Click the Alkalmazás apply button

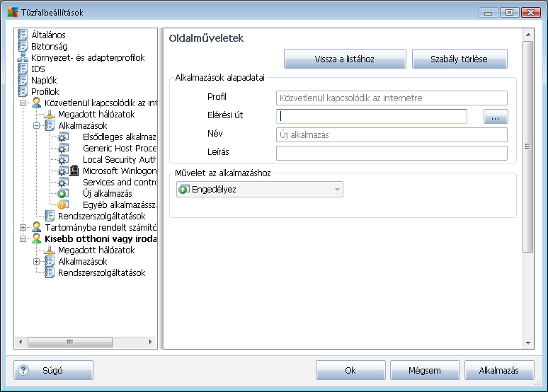[499, 370]
